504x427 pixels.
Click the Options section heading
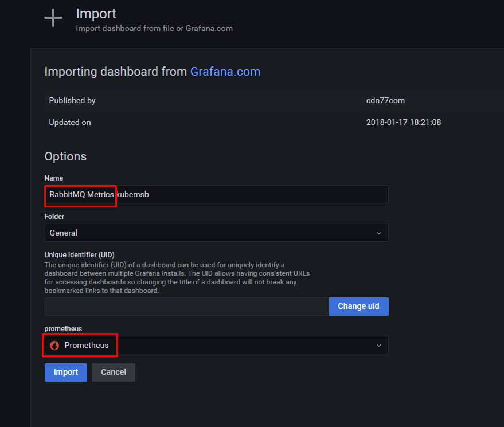tap(65, 156)
